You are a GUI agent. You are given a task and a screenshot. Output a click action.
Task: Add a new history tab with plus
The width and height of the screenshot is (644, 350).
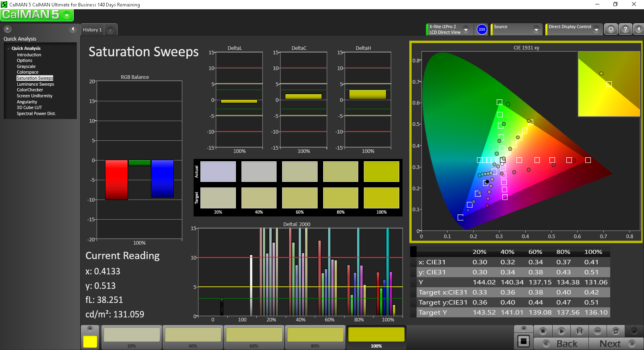[110, 30]
